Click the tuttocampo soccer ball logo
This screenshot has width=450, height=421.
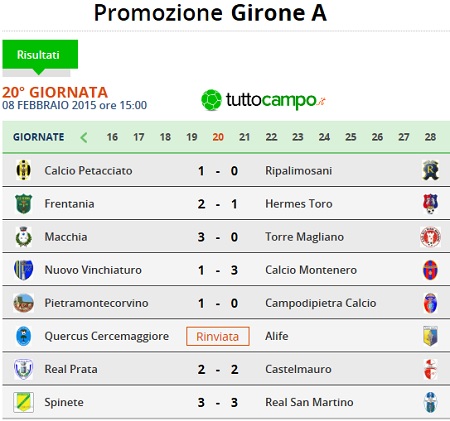[211, 100]
